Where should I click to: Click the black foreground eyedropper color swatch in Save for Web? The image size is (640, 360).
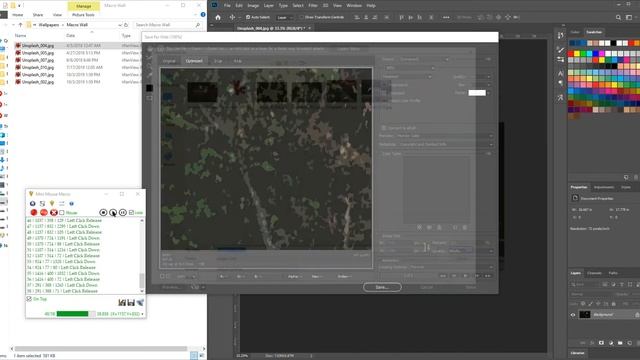click(149, 88)
